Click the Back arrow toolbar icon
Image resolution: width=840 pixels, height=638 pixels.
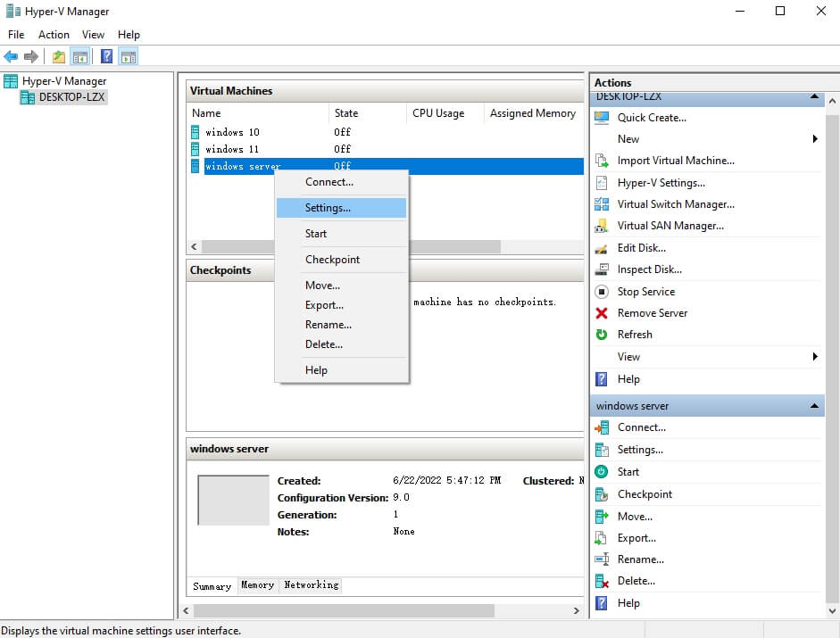point(11,56)
